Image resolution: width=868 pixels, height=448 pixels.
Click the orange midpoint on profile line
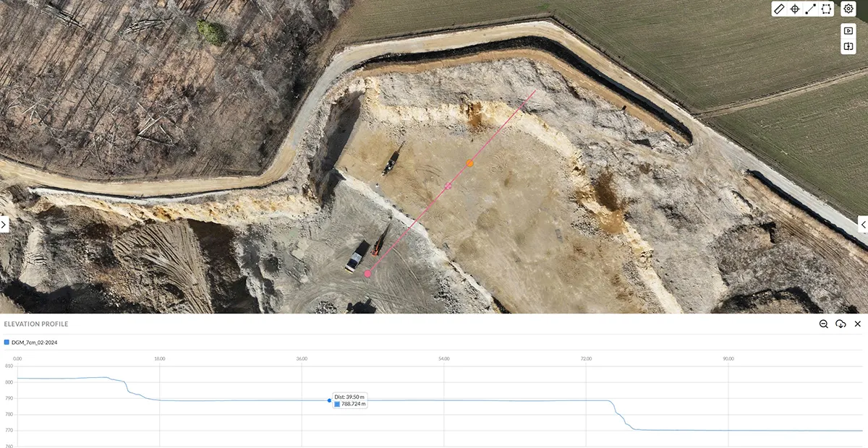[469, 163]
